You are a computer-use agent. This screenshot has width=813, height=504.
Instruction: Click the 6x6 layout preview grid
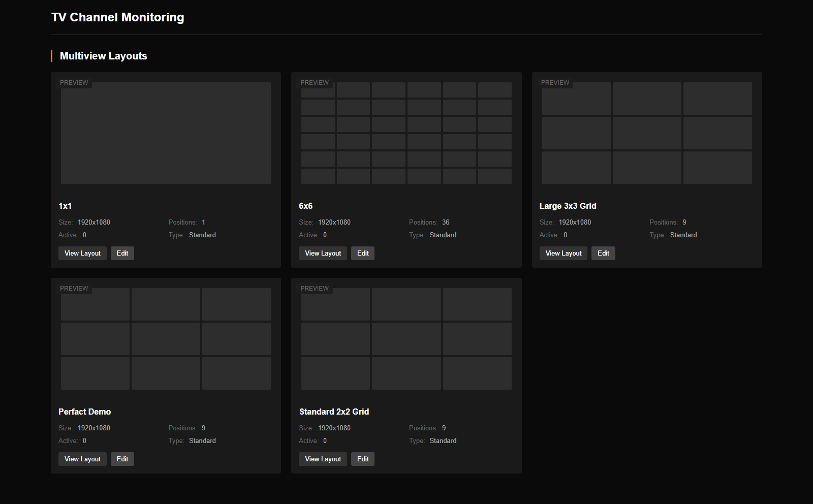click(406, 133)
